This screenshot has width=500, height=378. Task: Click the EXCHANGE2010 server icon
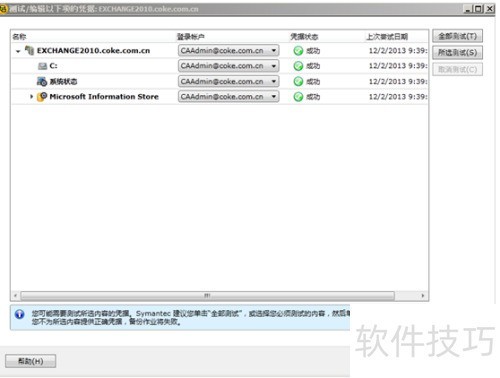[30, 51]
